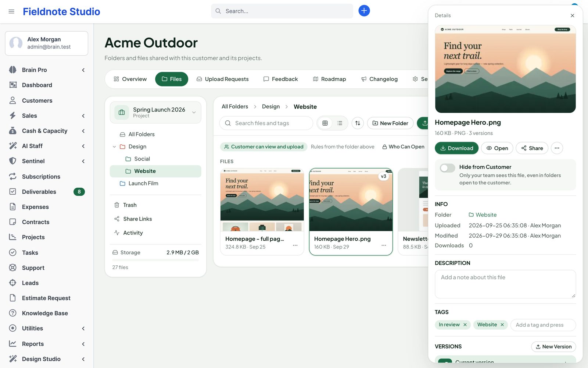Switch to the Changelog tab

(x=379, y=79)
